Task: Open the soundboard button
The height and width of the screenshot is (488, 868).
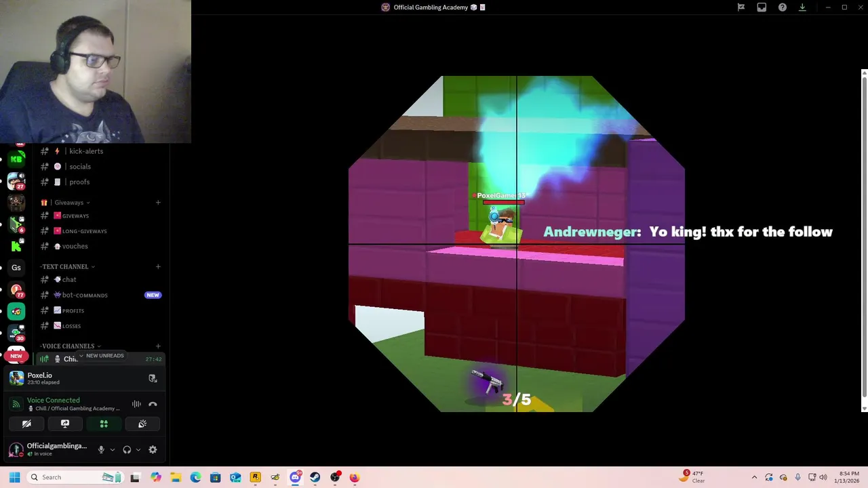Action: (142, 424)
